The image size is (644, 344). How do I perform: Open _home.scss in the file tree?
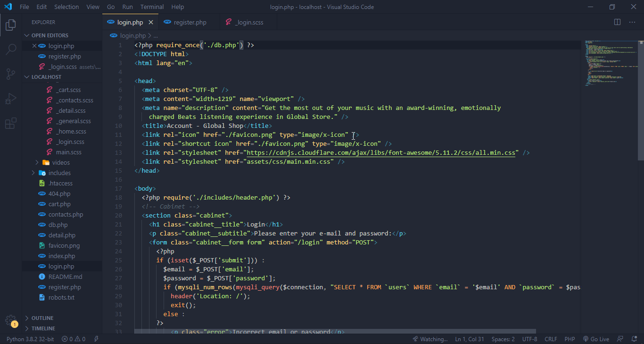62,131
